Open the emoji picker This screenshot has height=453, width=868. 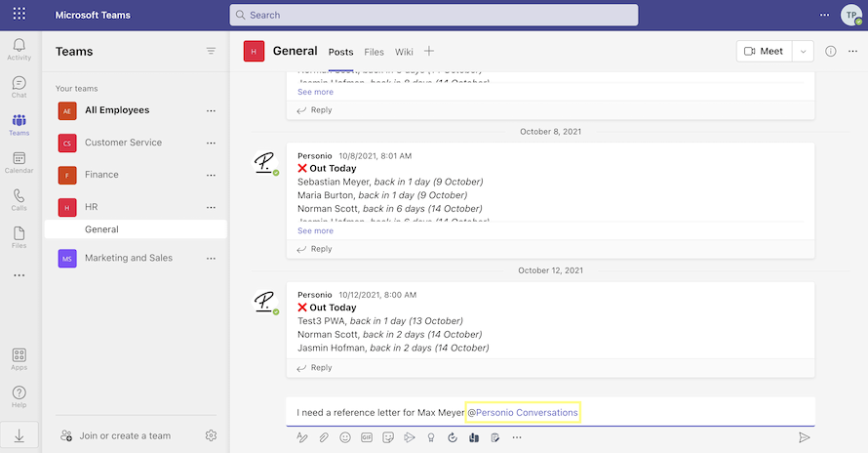click(345, 437)
